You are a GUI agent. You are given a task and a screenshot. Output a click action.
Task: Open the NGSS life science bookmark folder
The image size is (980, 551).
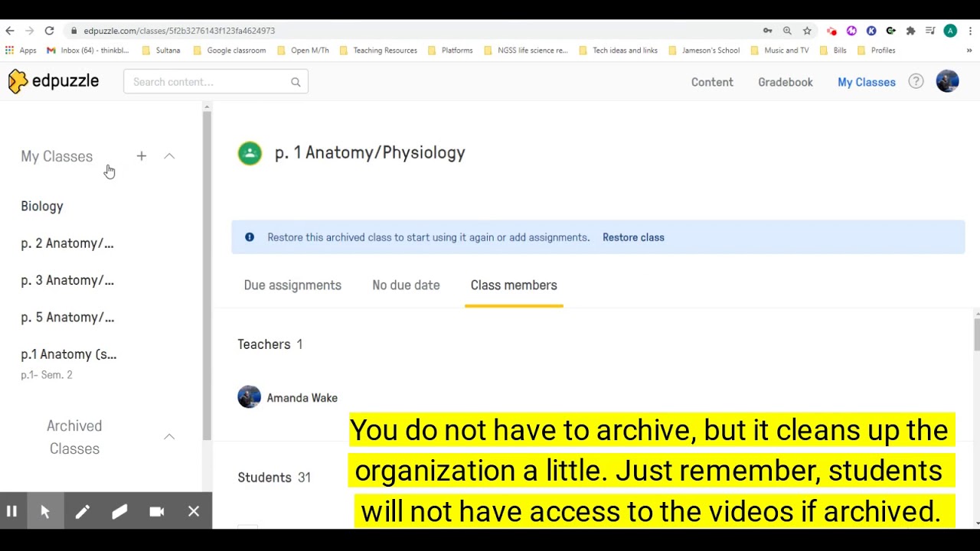click(526, 51)
